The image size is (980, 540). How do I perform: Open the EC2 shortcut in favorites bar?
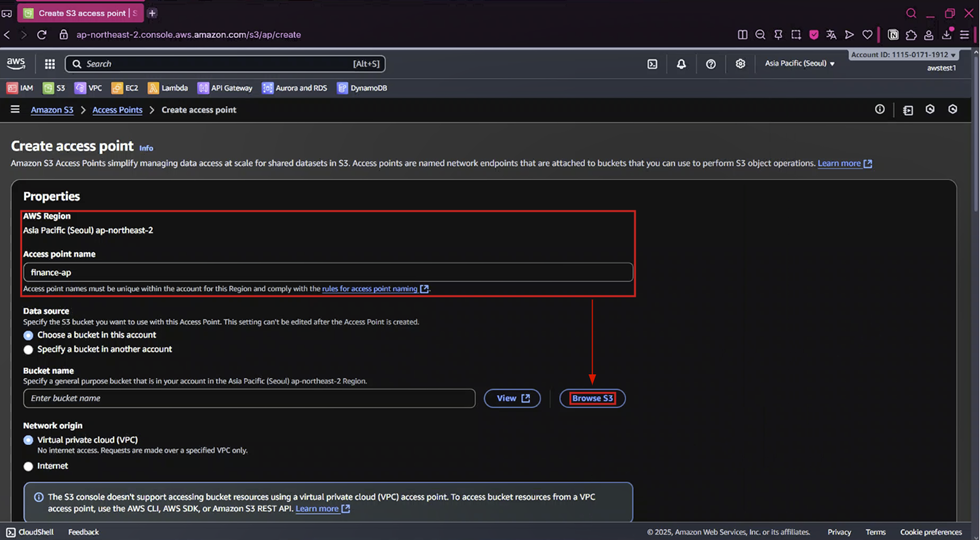click(x=125, y=88)
